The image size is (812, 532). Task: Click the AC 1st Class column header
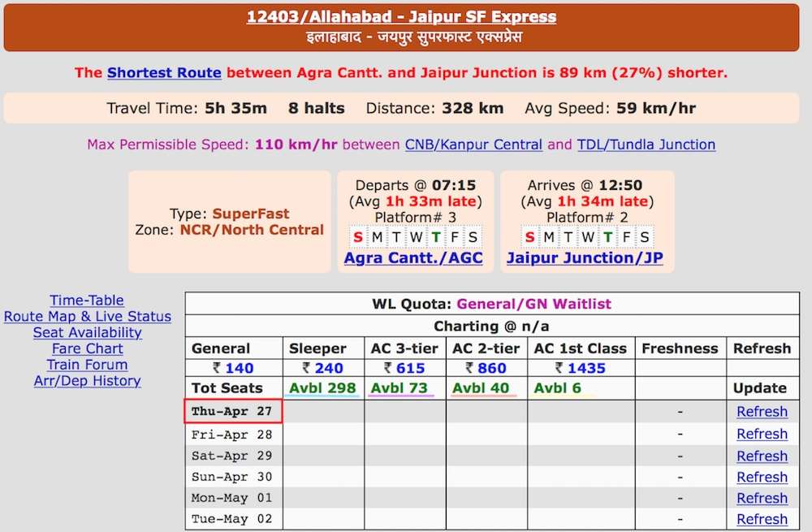point(580,348)
